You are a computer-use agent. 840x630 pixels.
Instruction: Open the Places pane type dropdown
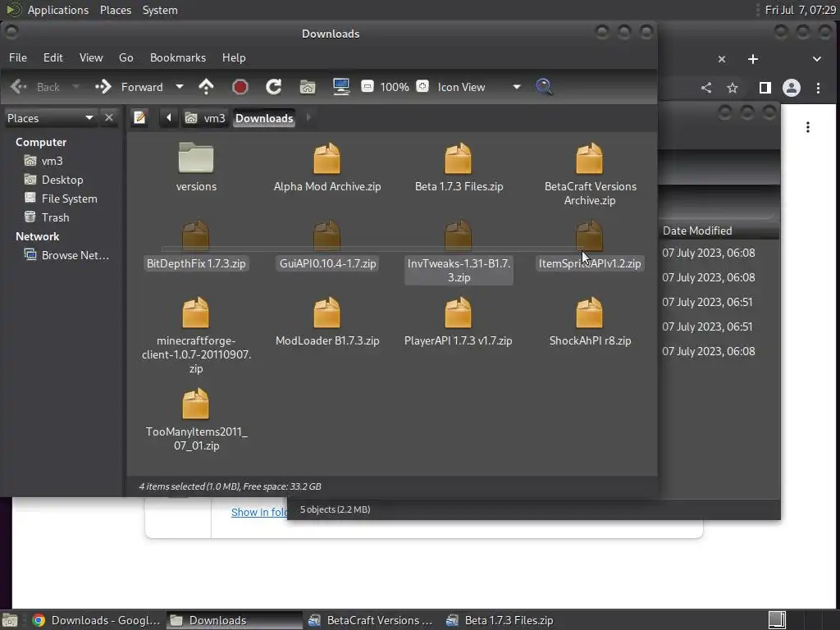50,118
